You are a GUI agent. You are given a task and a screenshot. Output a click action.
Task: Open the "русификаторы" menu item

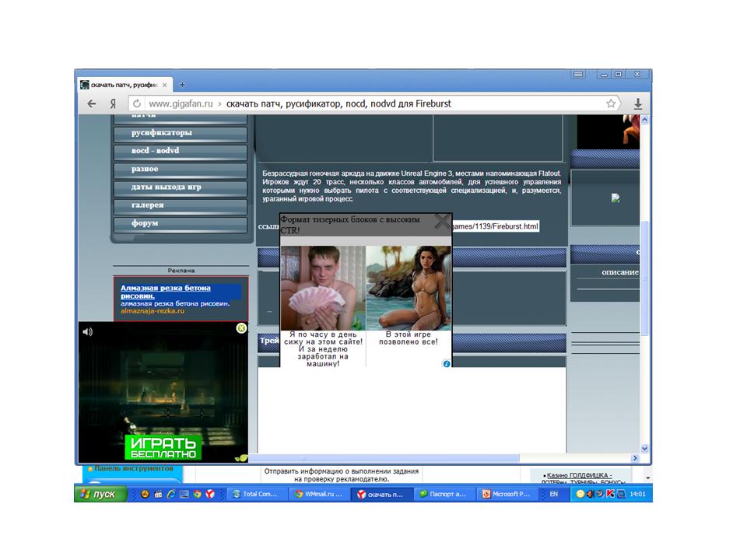(x=181, y=133)
